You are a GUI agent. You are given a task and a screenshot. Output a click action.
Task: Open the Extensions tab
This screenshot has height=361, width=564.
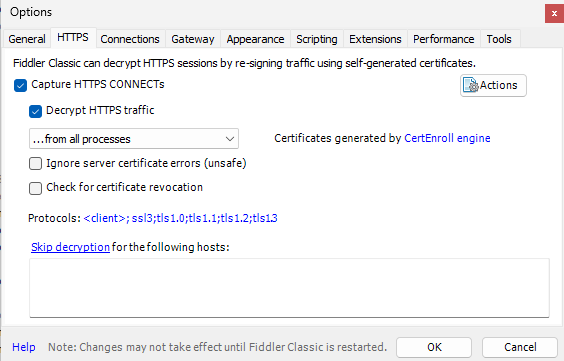375,39
